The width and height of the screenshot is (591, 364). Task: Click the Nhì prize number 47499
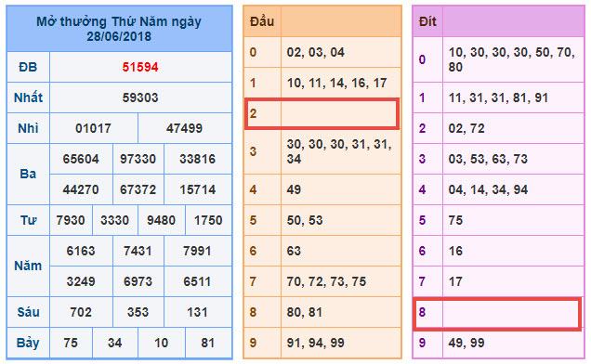tap(184, 128)
